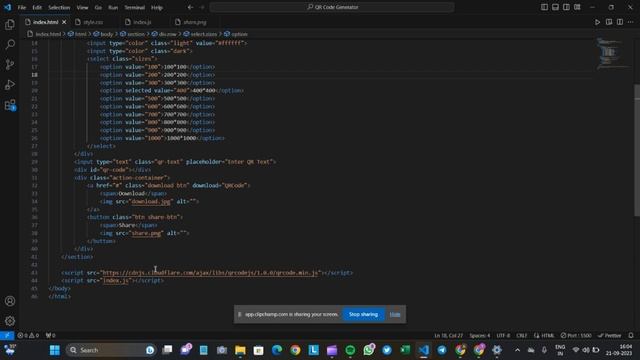Click the notifications bell in status bar
Image resolution: width=640 pixels, height=360 pixels.
(x=631, y=336)
